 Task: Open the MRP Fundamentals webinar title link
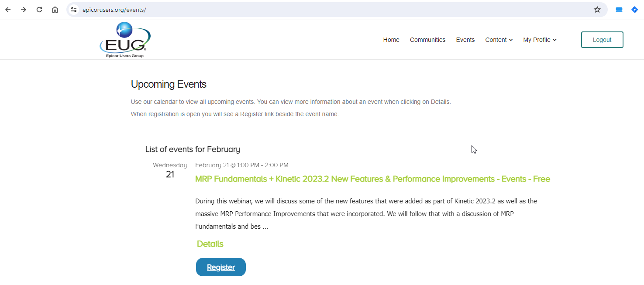coord(372,179)
